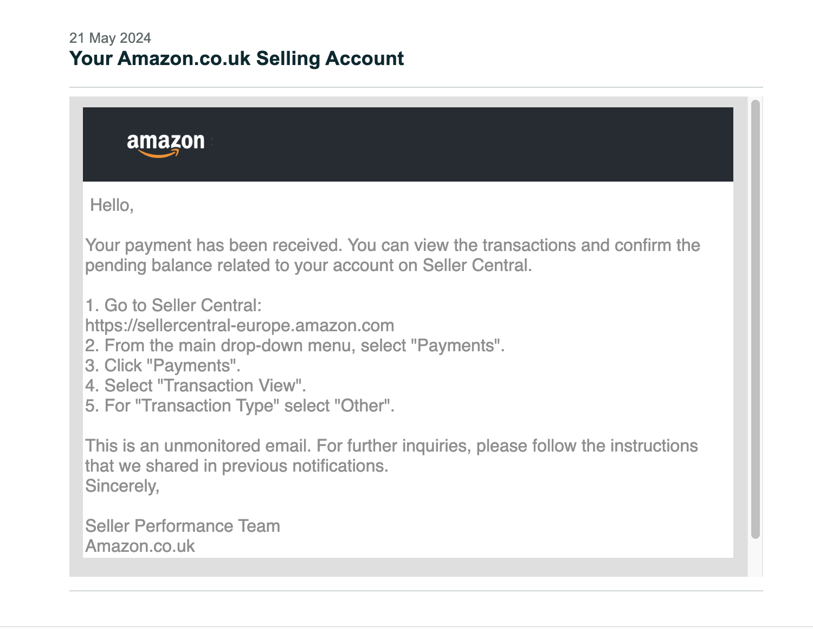Click step 4 'Select "Transaction View"' line
Image resolution: width=813 pixels, height=644 pixels.
(196, 385)
